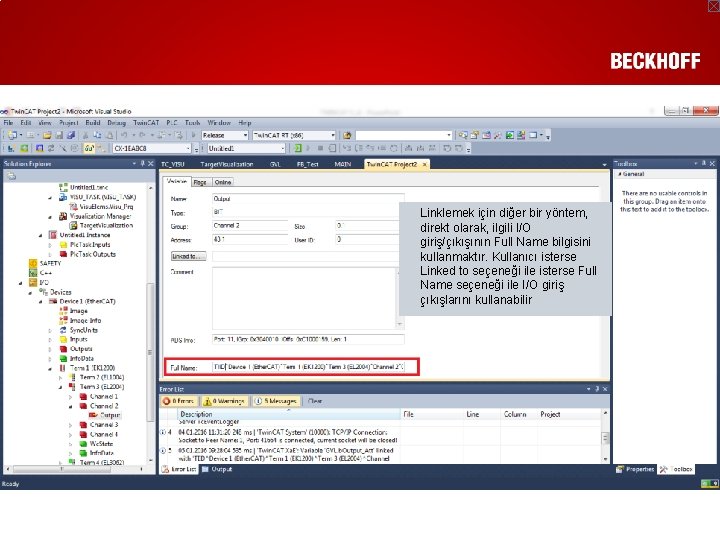
Task: Click the Activate Configuration icon in TwinCAT toolbar
Action: 11,148
